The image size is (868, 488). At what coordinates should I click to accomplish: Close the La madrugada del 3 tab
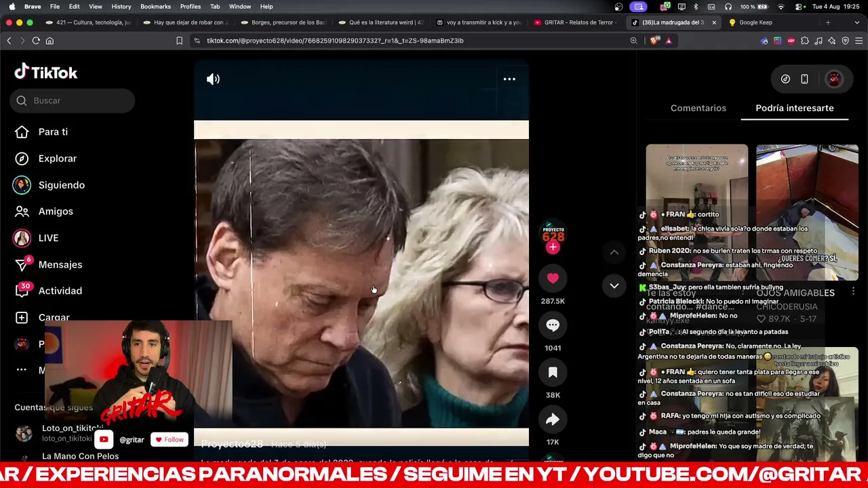pos(713,22)
